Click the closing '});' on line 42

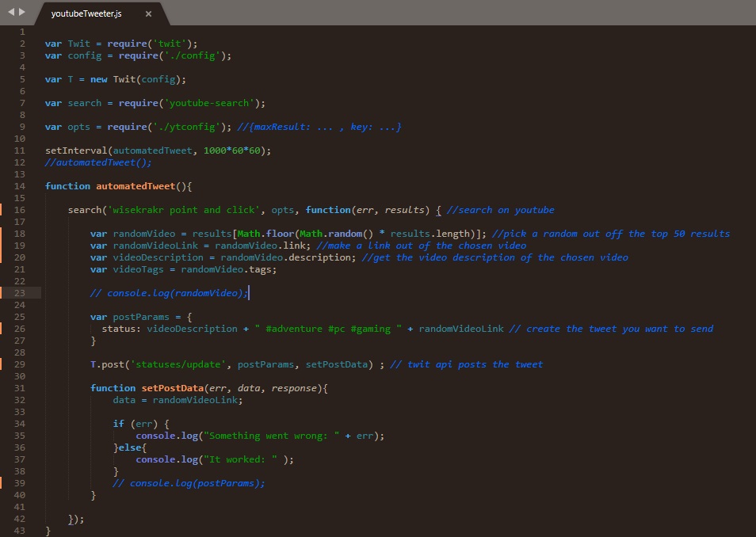pos(76,519)
